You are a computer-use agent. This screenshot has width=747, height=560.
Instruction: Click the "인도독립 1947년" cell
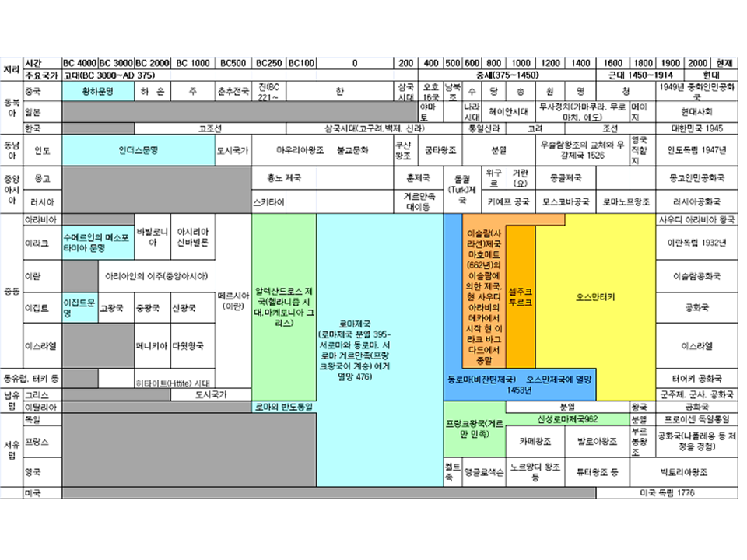click(x=697, y=150)
